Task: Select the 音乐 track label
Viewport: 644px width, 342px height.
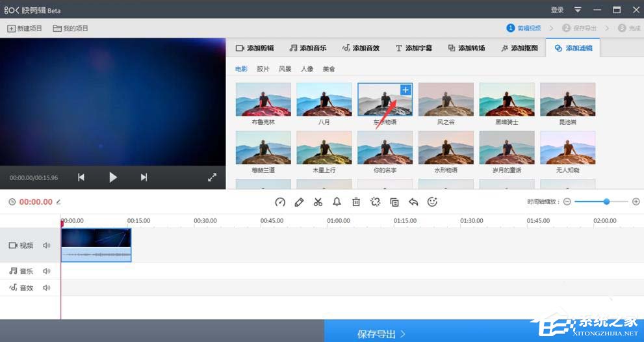Action: pyautogui.click(x=21, y=271)
